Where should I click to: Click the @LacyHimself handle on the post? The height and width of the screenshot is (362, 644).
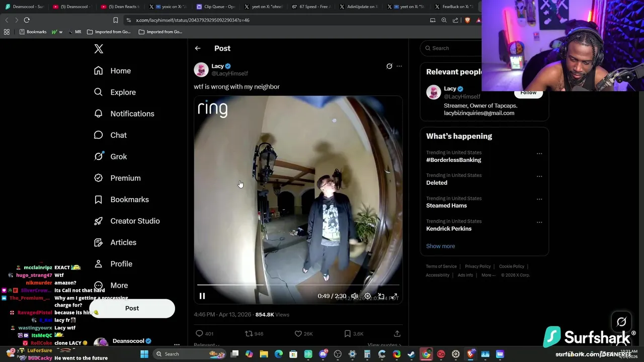(229, 73)
